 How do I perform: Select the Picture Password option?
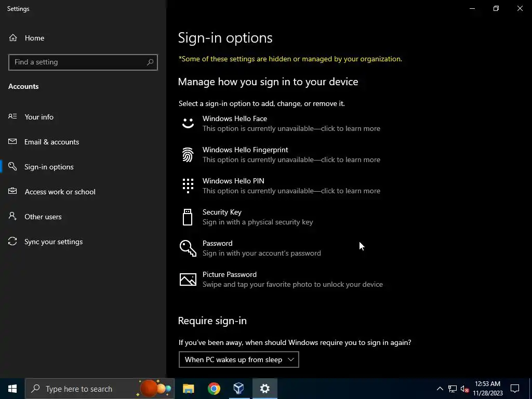pos(281,279)
